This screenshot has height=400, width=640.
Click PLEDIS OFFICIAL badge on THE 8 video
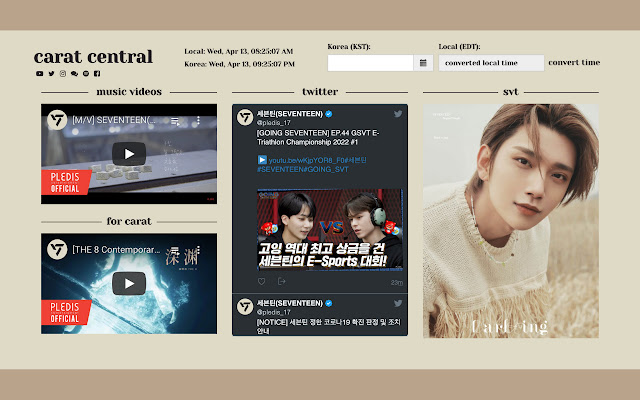tap(65, 312)
